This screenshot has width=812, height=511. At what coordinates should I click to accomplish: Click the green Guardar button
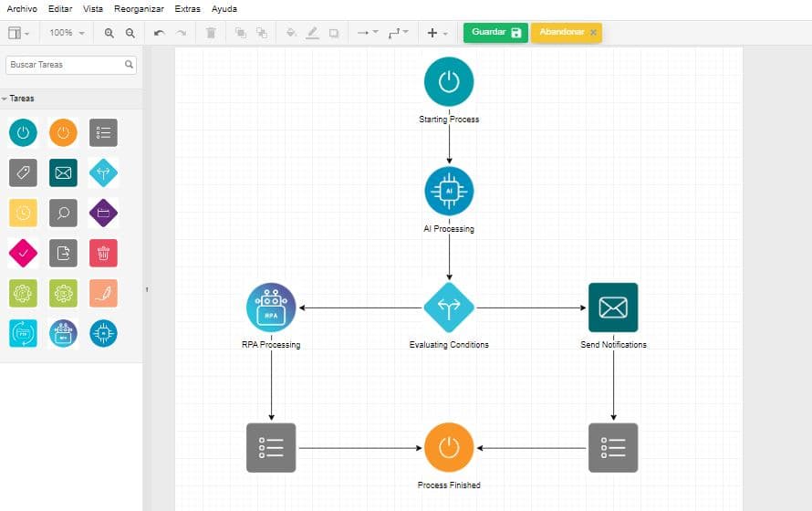click(495, 33)
